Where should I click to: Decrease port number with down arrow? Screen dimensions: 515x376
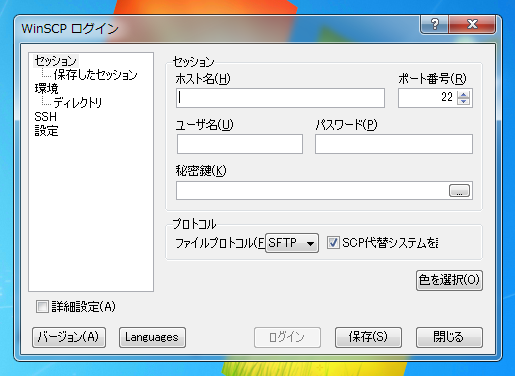(x=463, y=101)
